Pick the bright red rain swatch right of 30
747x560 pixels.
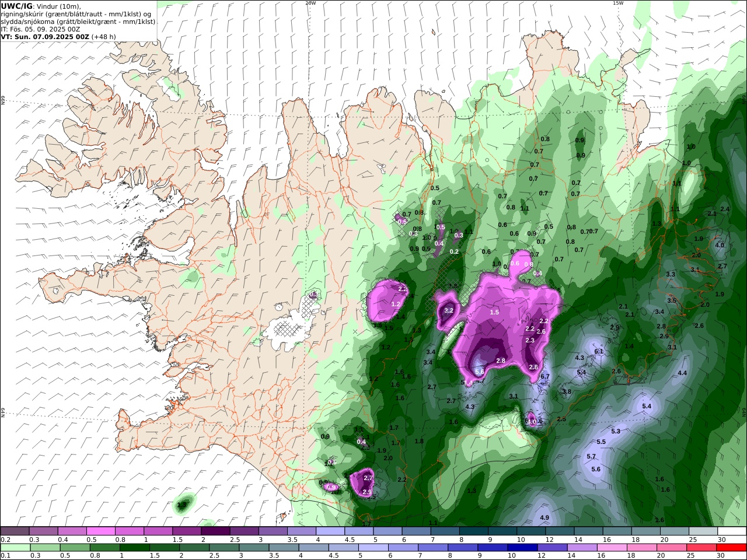pos(731,548)
